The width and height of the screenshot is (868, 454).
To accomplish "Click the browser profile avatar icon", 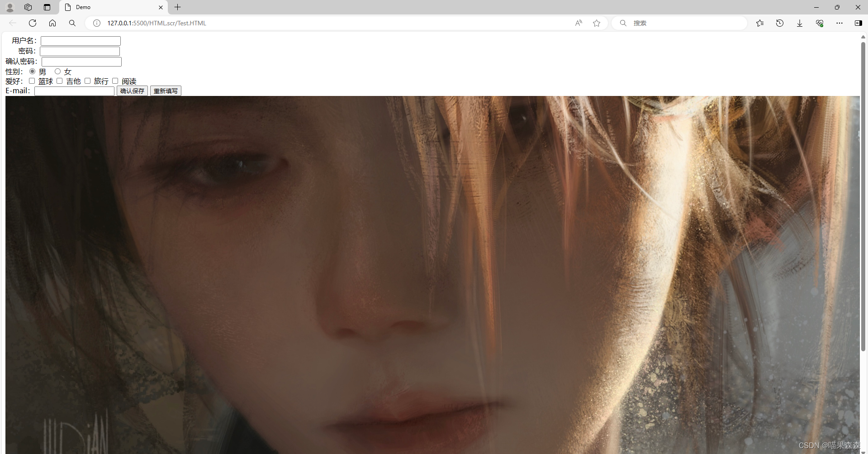I will pos(10,7).
